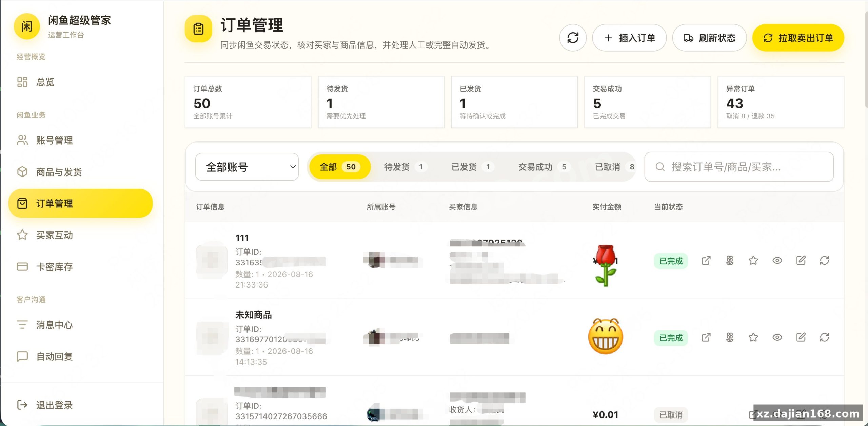Click the 当前状态 column header
Viewport: 868px width, 426px height.
click(x=668, y=207)
